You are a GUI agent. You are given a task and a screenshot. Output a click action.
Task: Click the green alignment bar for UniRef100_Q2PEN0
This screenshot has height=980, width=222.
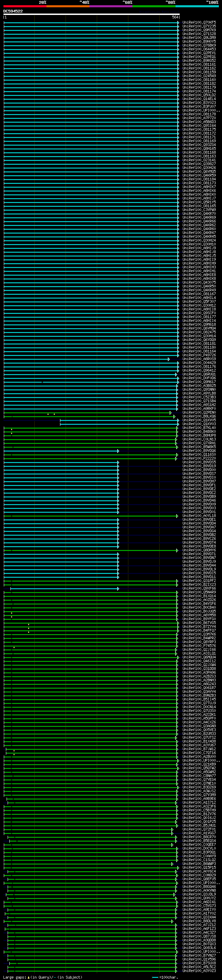pos(88,412)
